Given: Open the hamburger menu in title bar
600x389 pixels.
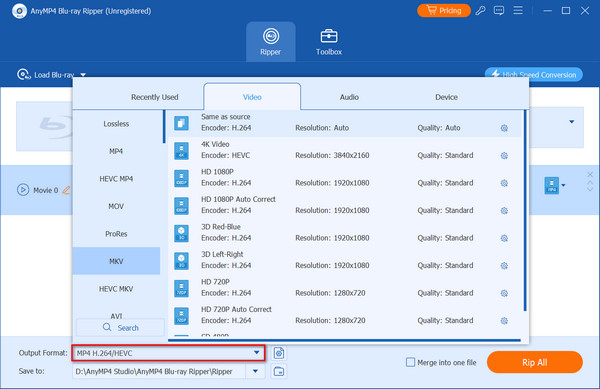Looking at the screenshot, I should (x=518, y=10).
